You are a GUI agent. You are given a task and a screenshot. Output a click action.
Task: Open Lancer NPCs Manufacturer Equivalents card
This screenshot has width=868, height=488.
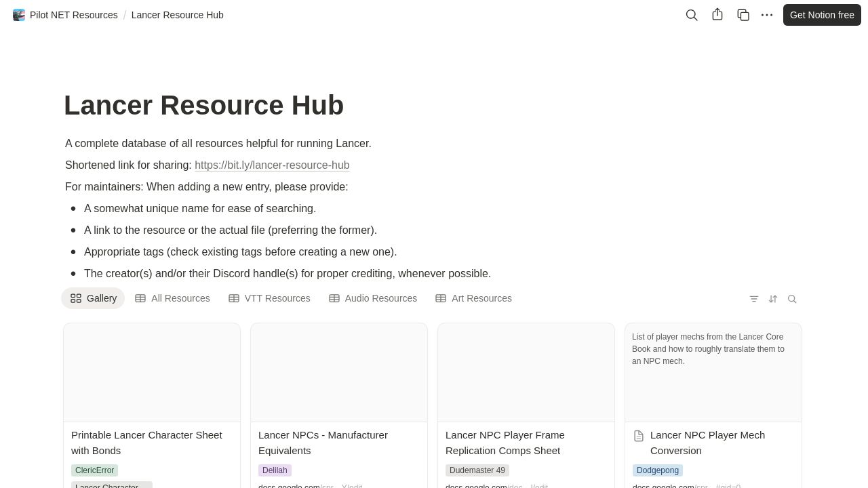(x=323, y=443)
